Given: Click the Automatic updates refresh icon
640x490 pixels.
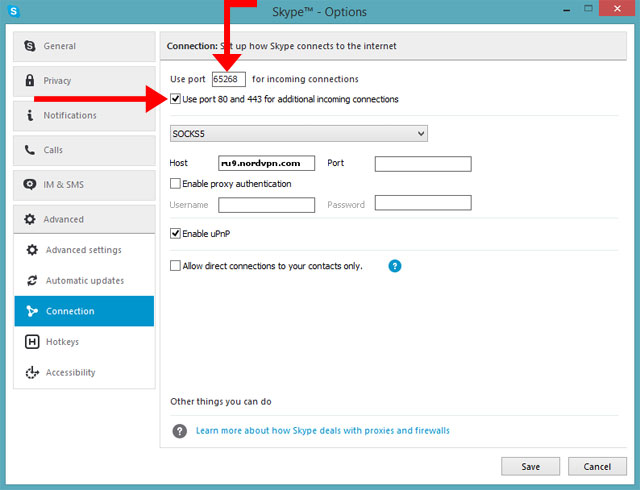Looking at the screenshot, I should (31, 281).
